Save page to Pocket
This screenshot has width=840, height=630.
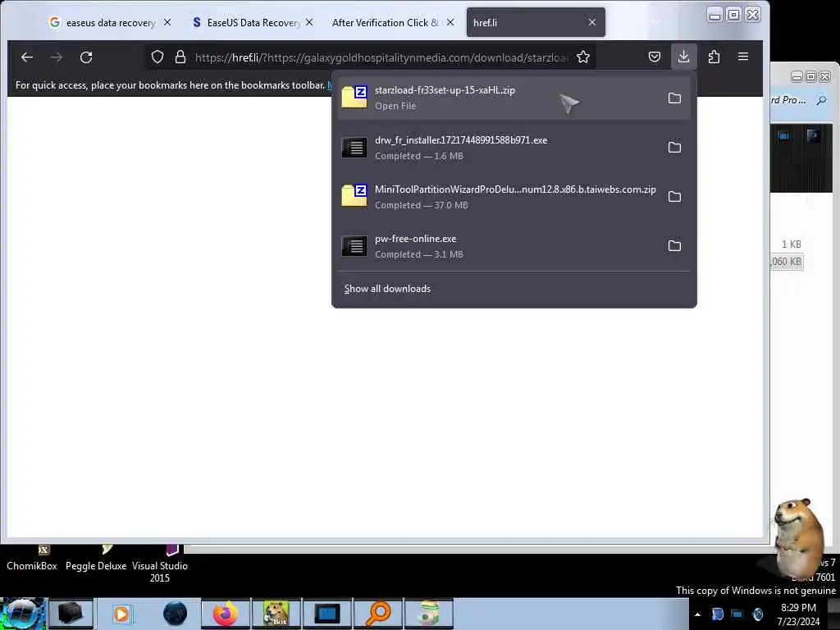[x=654, y=57]
